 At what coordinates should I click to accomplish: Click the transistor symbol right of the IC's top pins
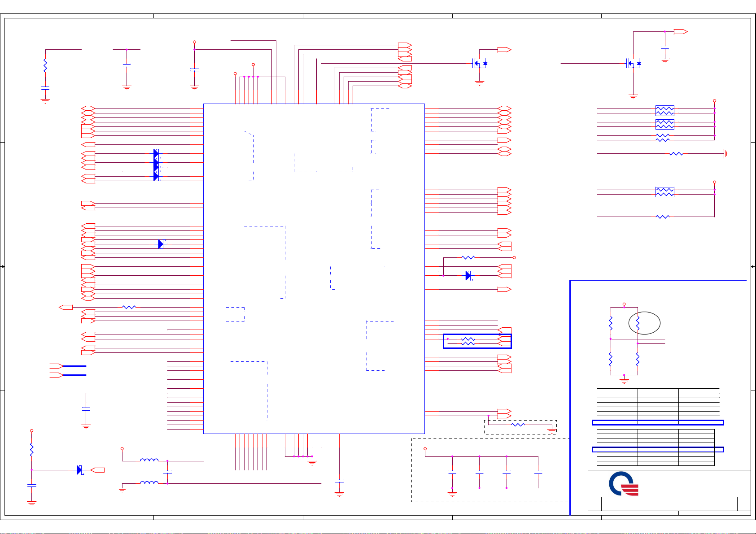480,63
